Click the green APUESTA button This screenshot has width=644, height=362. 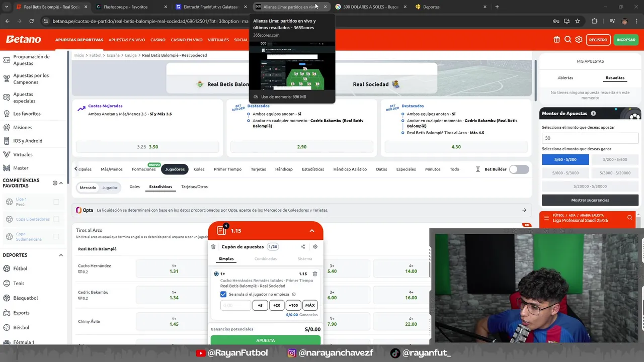click(266, 340)
